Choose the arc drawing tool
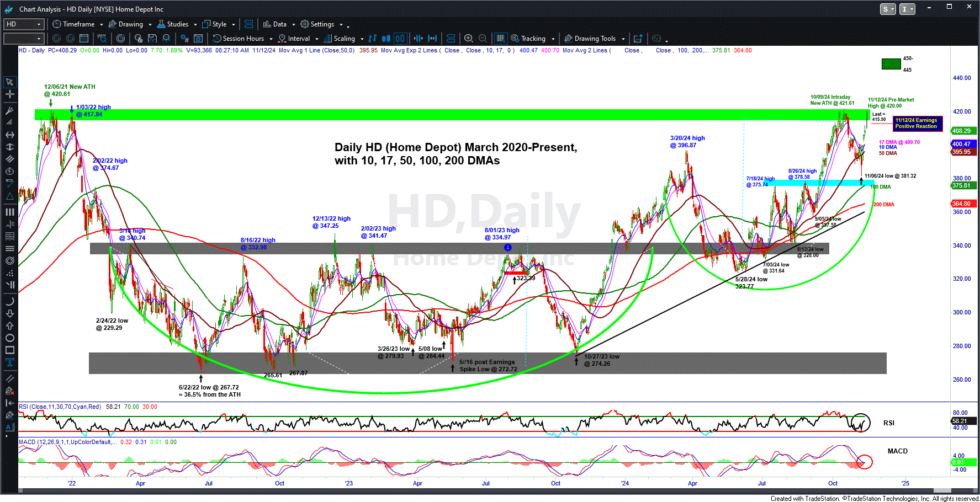The width and height of the screenshot is (980, 502). click(9, 301)
